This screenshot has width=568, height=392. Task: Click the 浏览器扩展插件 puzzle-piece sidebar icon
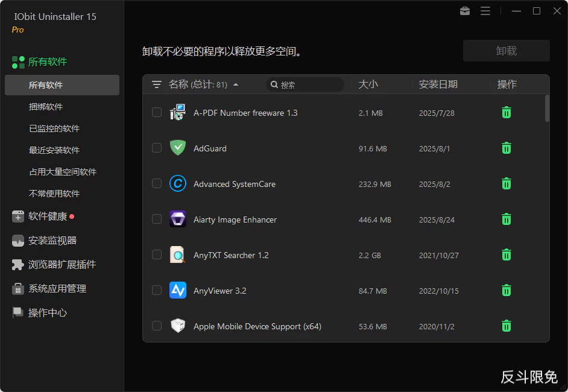point(17,264)
